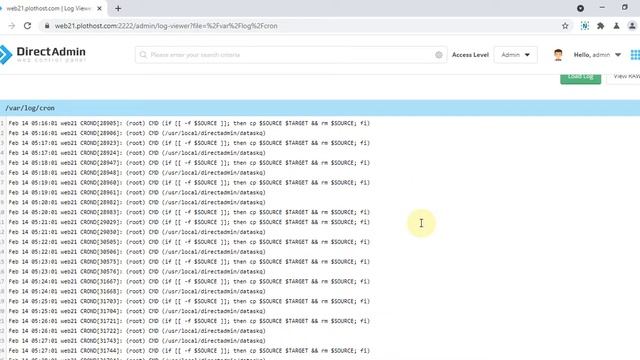Viewport: 640px width, 360px height.
Task: Click the 05:18:01 'if [[ -f $SOURCE' line
Action: [189, 163]
